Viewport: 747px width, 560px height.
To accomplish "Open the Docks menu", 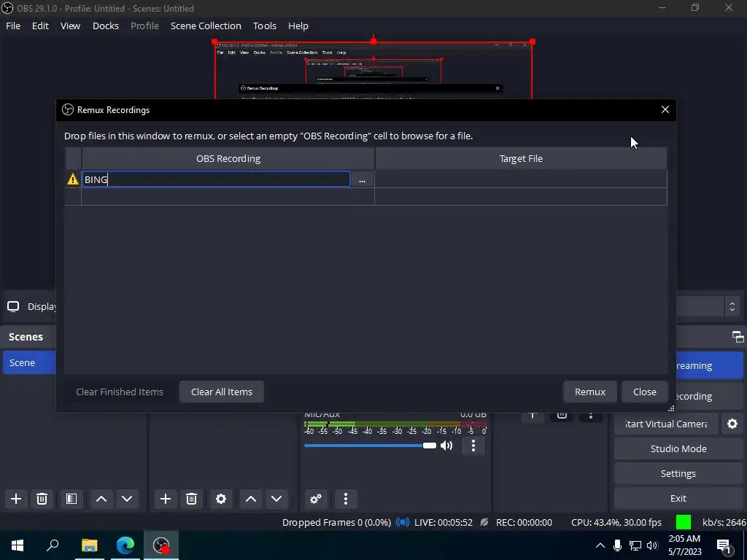I will 105,26.
